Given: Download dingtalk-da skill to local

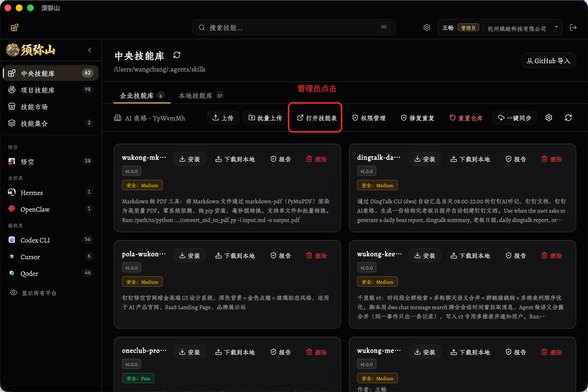Looking at the screenshot, I should (470, 159).
